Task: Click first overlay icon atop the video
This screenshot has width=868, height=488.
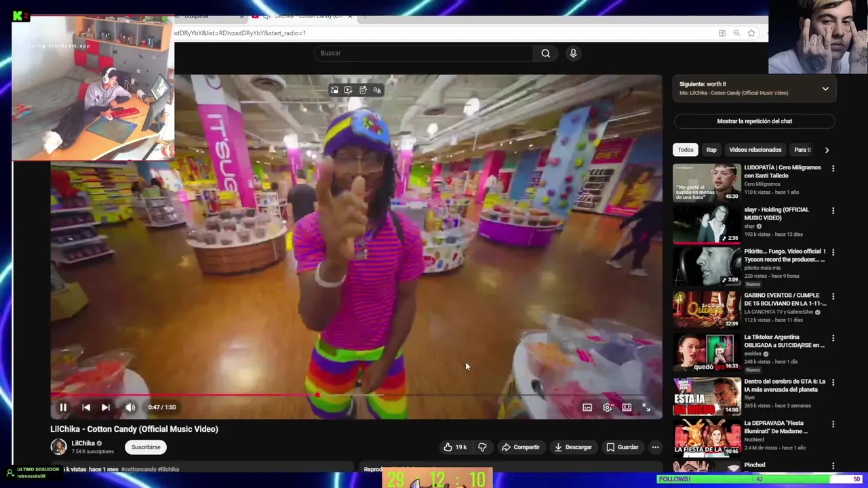Action: click(334, 90)
